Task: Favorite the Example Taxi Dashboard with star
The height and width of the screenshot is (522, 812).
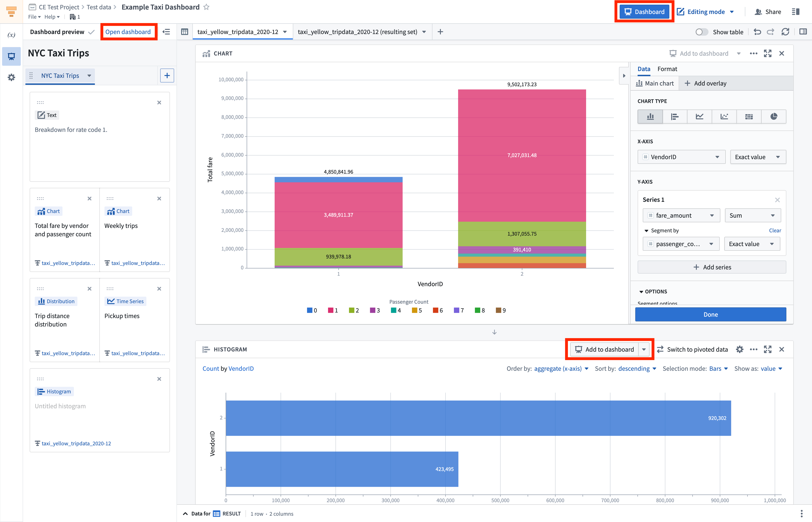Action: click(206, 7)
